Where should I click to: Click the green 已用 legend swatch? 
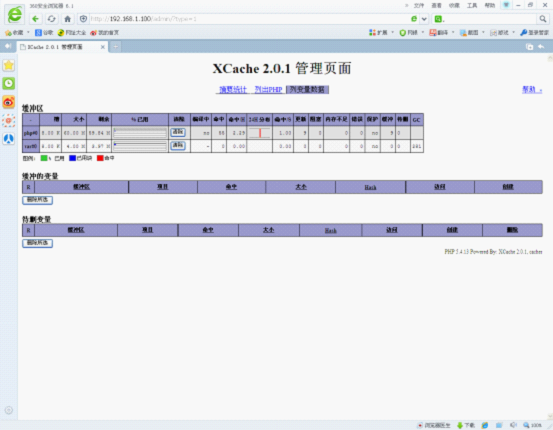coord(44,158)
